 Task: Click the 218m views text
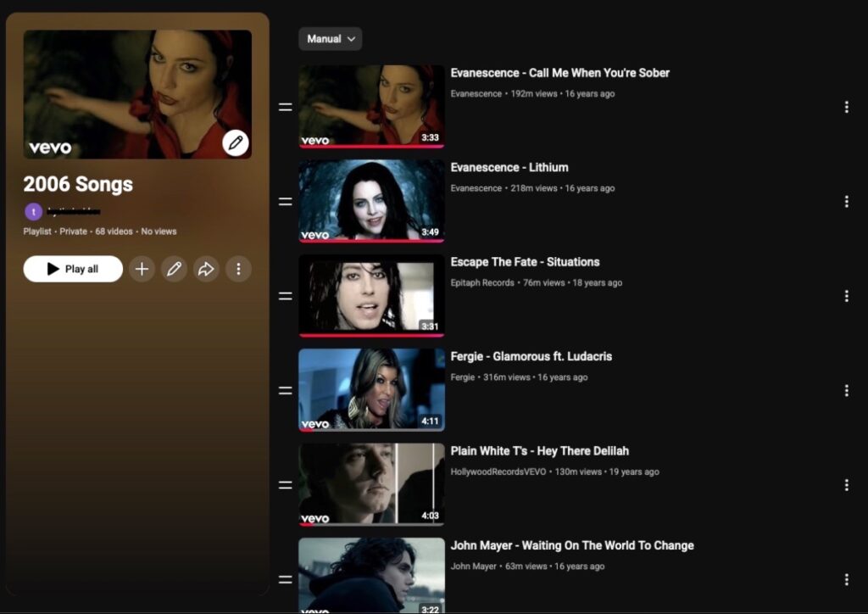tap(534, 188)
